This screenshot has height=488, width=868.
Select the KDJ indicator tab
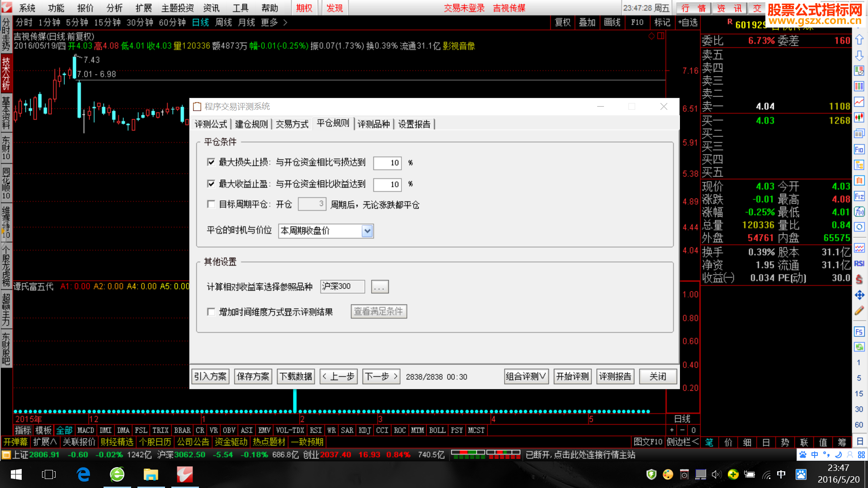click(365, 430)
